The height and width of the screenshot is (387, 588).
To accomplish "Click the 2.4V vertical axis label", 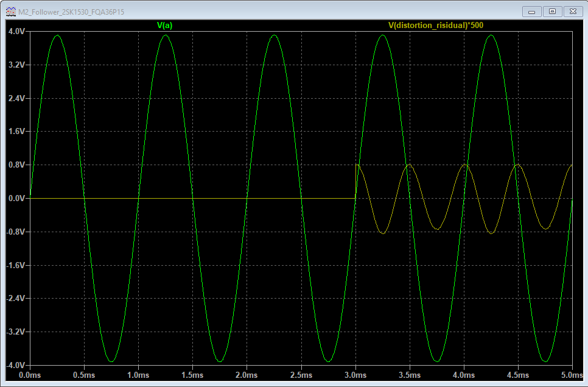I will point(16,98).
